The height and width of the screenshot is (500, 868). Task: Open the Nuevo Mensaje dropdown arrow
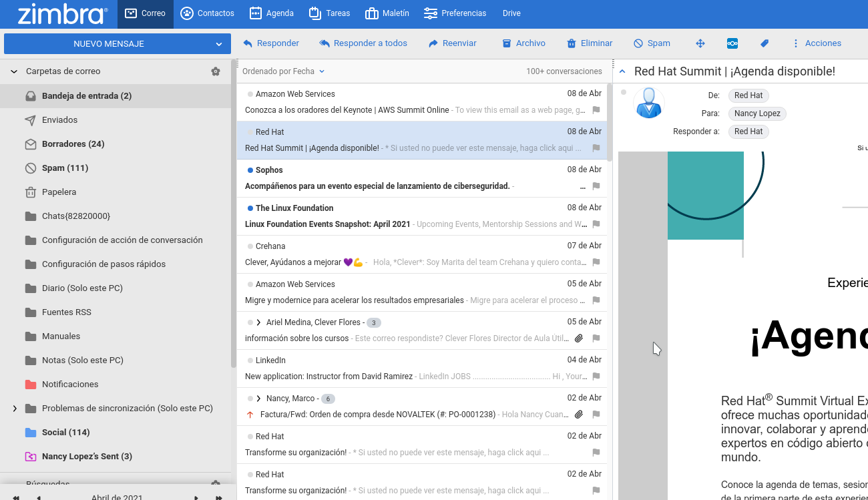(219, 44)
